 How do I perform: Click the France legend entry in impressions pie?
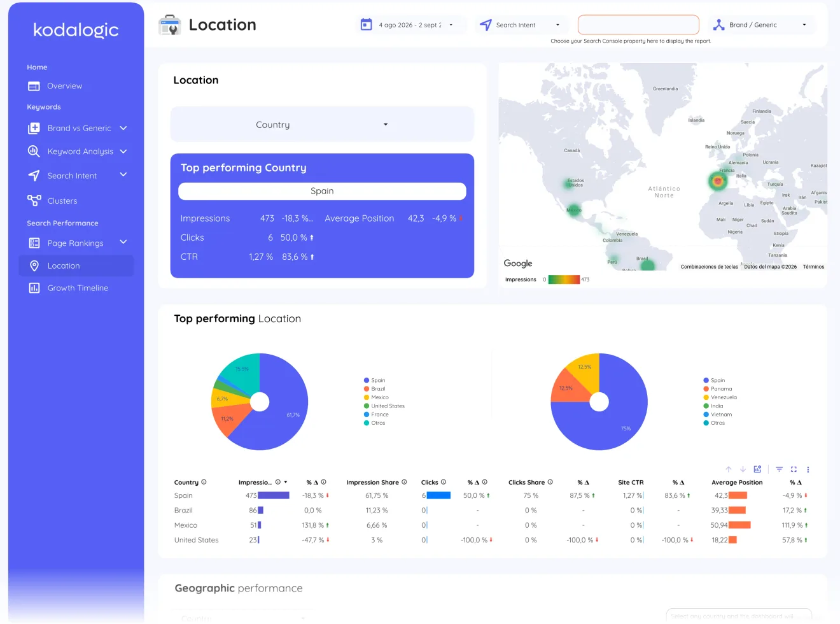pos(376,415)
